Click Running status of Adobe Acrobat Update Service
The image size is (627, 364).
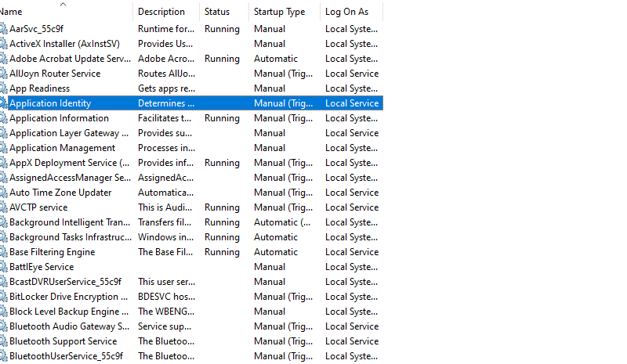[x=223, y=59]
